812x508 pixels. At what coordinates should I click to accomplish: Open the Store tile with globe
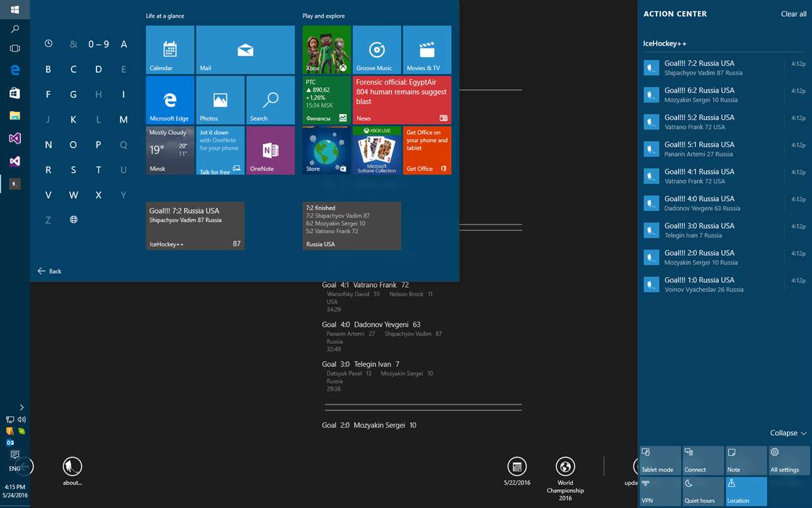pyautogui.click(x=326, y=151)
